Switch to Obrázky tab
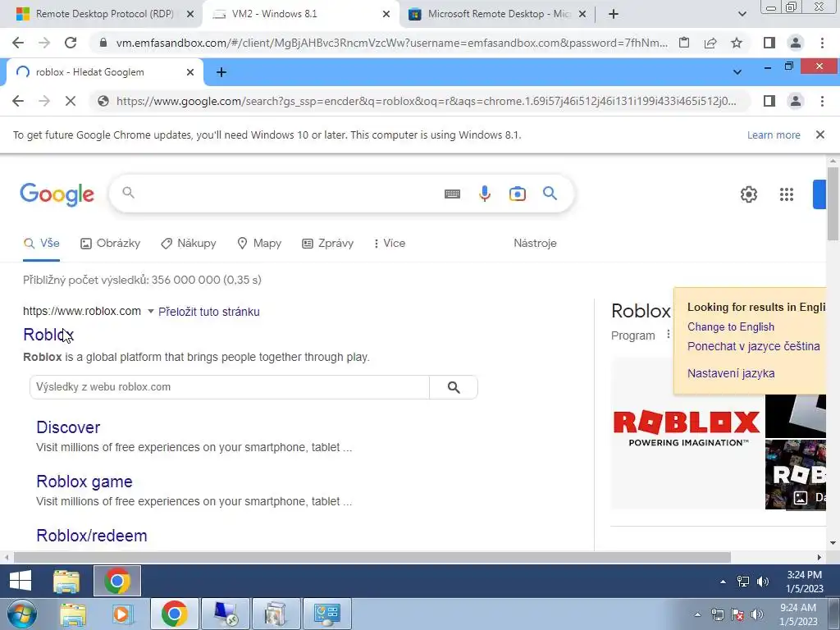 (x=111, y=243)
